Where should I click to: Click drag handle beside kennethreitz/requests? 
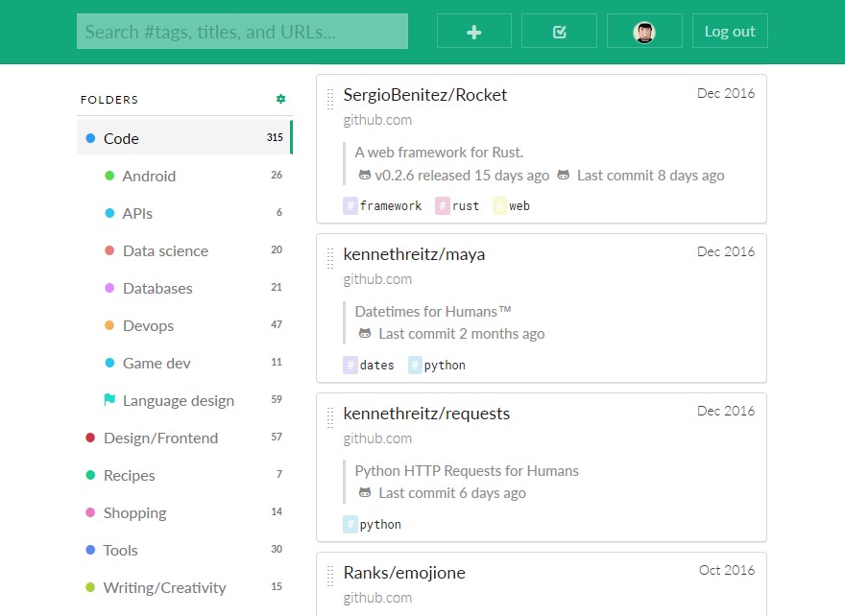(x=330, y=417)
